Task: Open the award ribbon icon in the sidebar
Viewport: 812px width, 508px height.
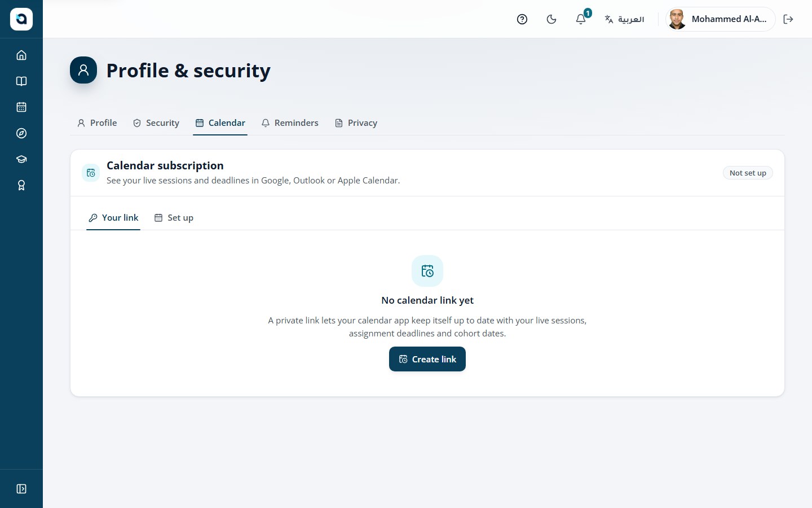Action: [x=21, y=185]
